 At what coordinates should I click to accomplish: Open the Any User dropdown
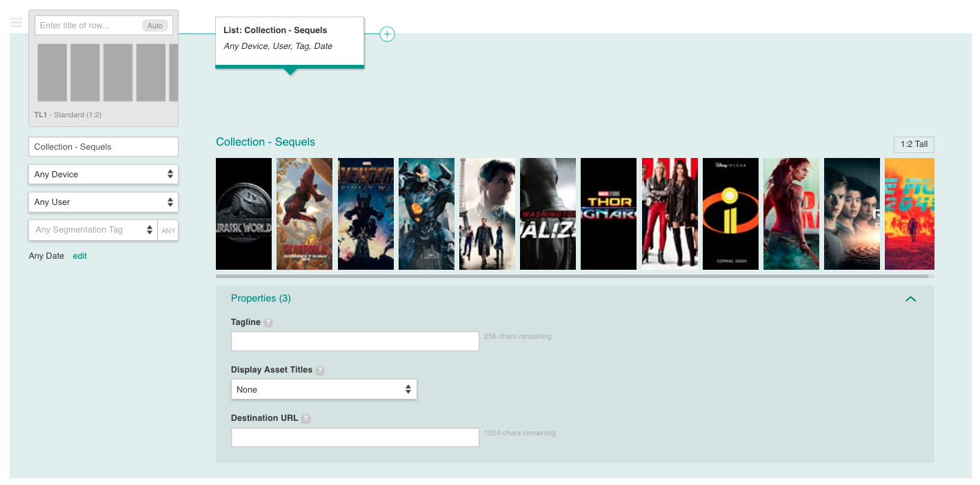[103, 202]
